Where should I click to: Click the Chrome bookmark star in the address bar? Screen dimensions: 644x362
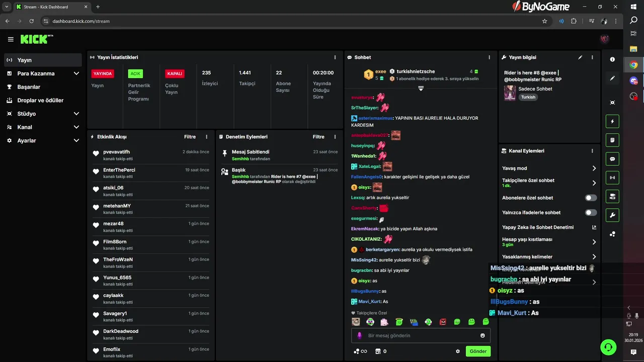tap(544, 21)
